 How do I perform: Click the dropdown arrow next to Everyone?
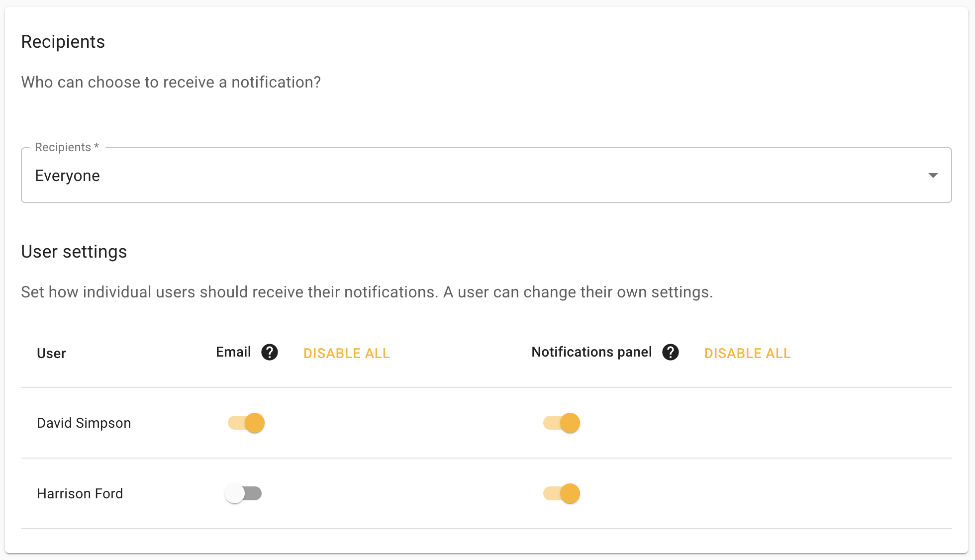[933, 175]
